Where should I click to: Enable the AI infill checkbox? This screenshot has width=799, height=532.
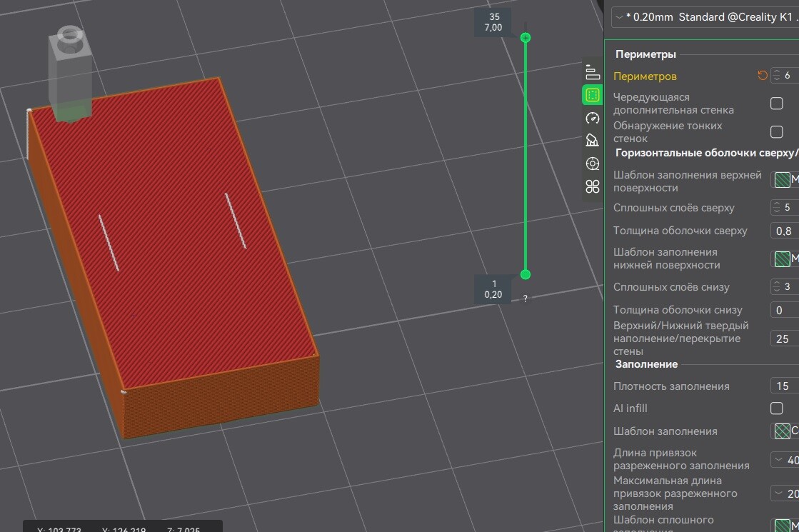pos(776,408)
